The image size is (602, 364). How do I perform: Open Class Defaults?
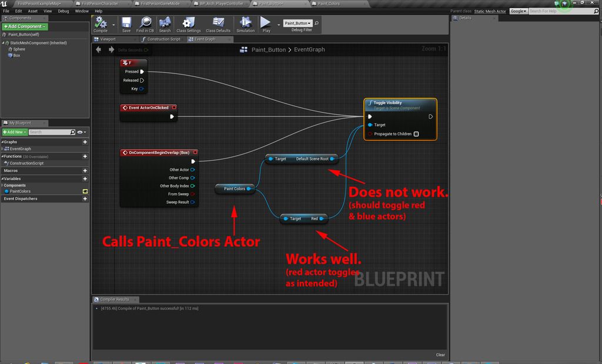219,23
